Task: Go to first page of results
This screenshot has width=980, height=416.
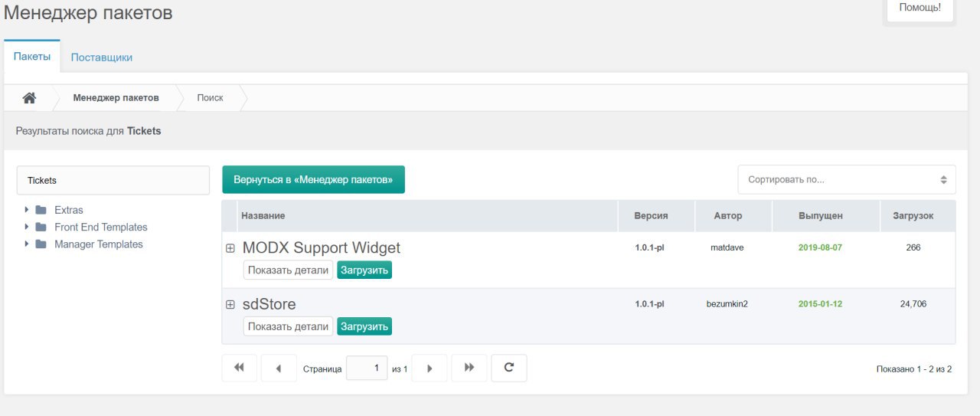Action: tap(239, 368)
